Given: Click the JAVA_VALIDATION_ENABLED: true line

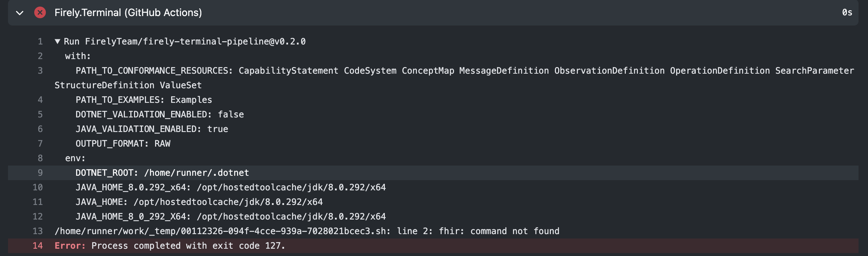Looking at the screenshot, I should (x=152, y=129).
